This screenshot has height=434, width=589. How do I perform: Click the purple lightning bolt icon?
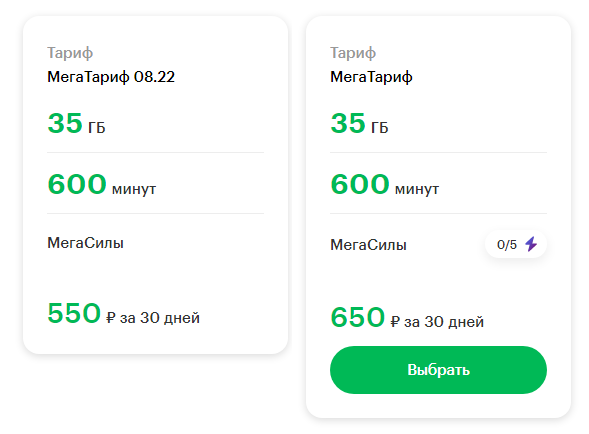coord(531,244)
